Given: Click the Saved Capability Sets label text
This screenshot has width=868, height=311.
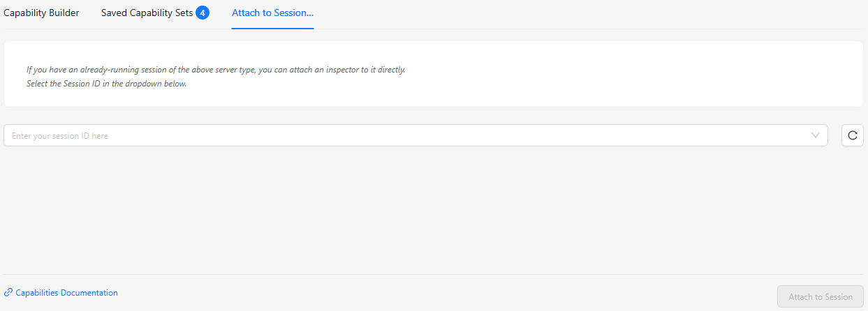Looking at the screenshot, I should pyautogui.click(x=147, y=13).
